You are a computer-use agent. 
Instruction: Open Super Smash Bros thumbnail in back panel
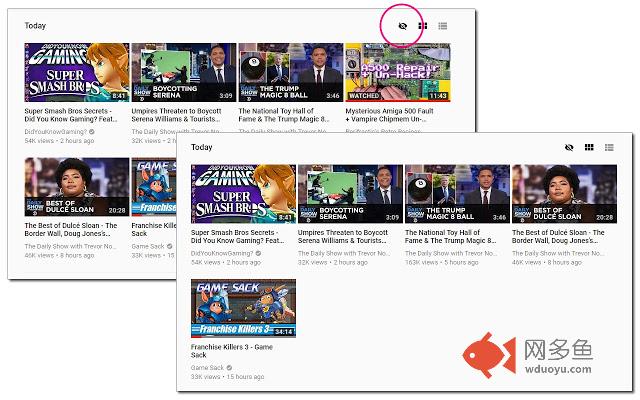[77, 72]
